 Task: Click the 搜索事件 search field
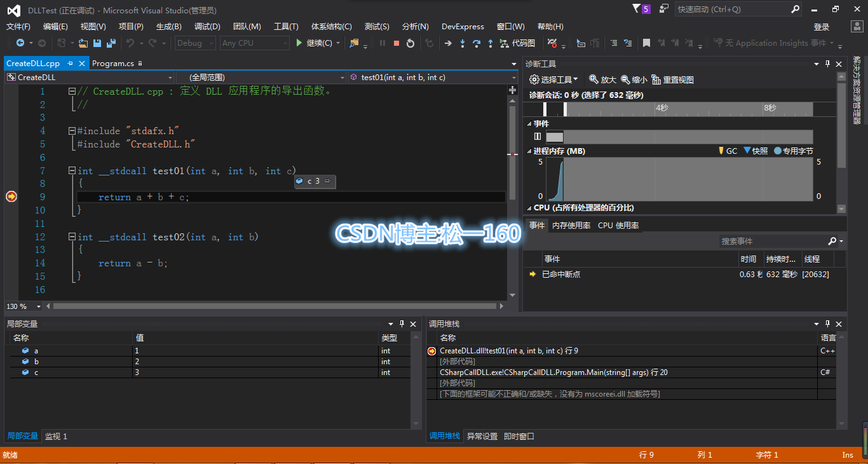click(773, 242)
